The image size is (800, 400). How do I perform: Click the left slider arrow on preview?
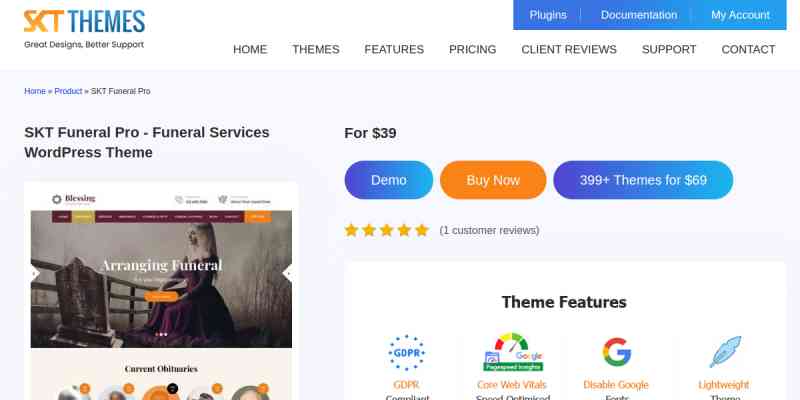coord(35,273)
